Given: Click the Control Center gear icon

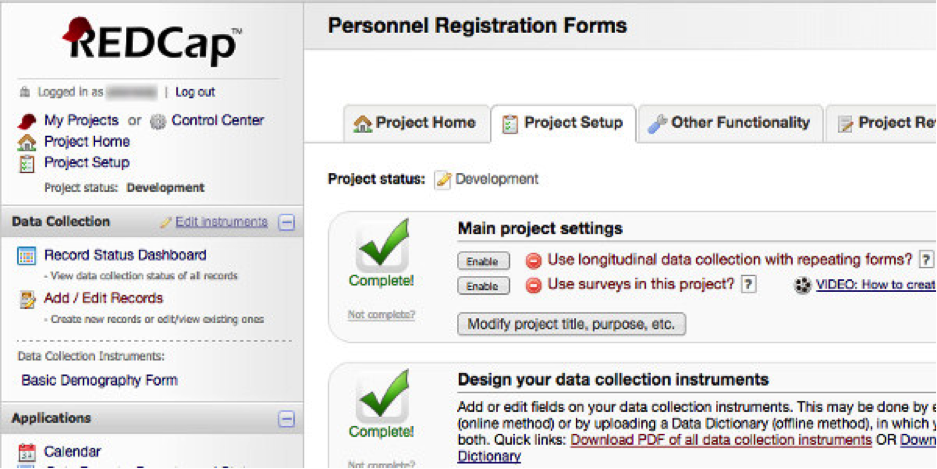Looking at the screenshot, I should (x=158, y=121).
